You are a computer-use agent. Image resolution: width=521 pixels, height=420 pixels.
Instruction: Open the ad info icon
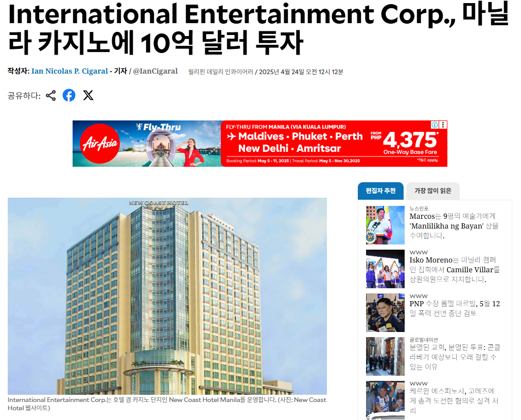[x=435, y=125]
